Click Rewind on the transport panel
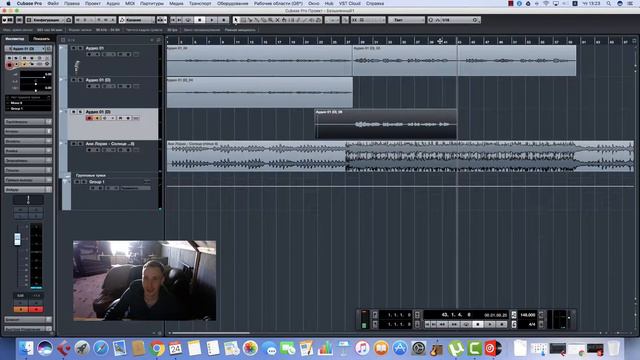This screenshot has width=640, height=360. [x=442, y=324]
